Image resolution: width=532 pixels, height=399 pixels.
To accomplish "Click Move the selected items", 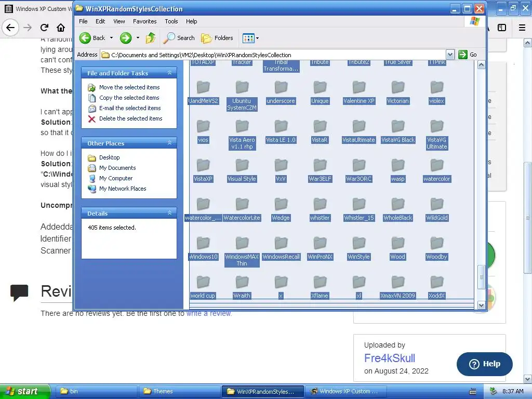I will (129, 87).
